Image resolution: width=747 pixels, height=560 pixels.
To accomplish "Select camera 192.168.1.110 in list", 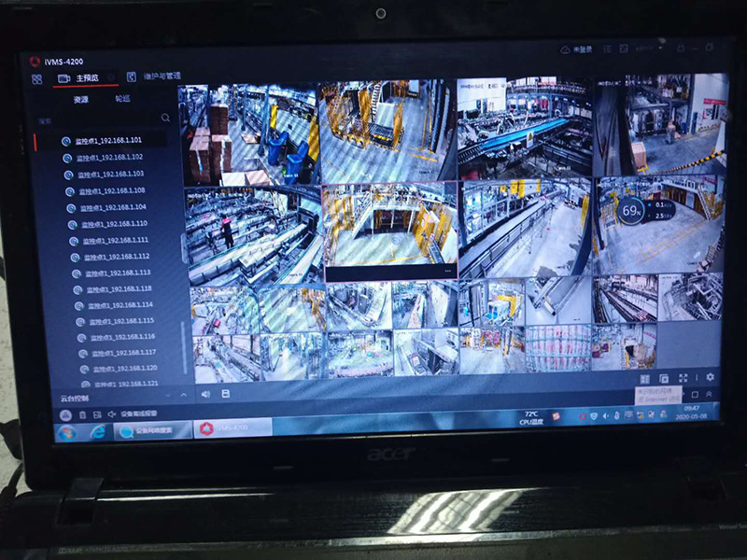I will click(x=112, y=224).
